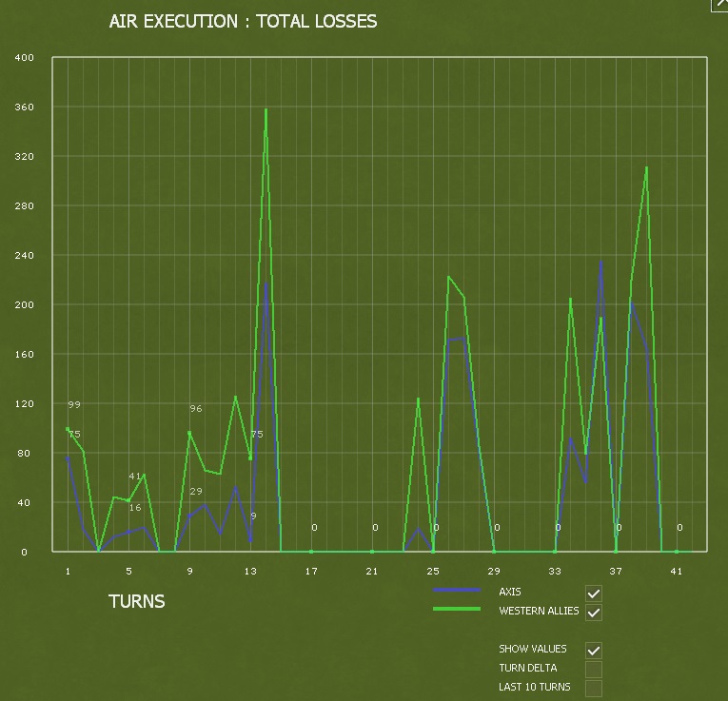This screenshot has height=701, width=728.
Task: Click the LAST 10 TURNS label
Action: point(535,687)
